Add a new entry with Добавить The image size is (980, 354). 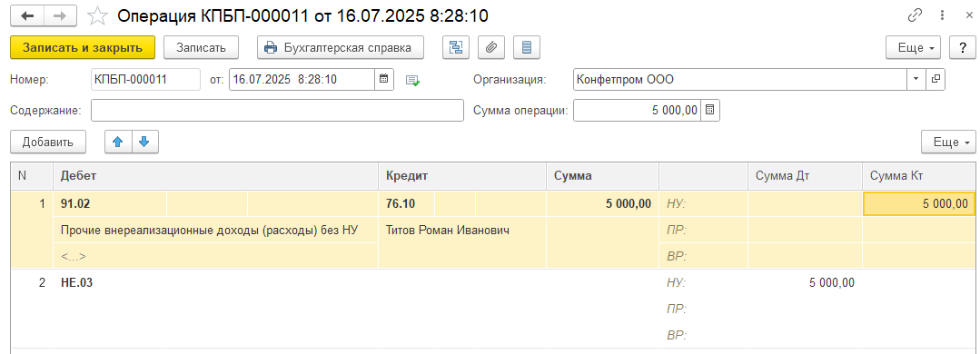pos(48,142)
